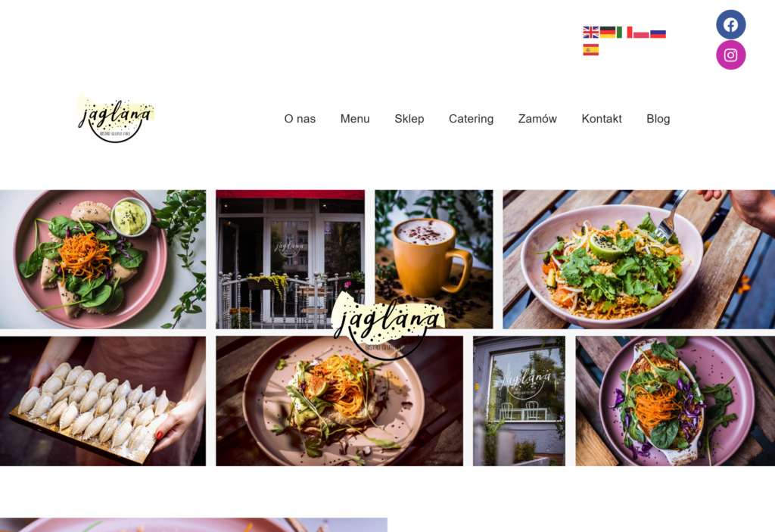Switch language via the UK flag

(590, 33)
